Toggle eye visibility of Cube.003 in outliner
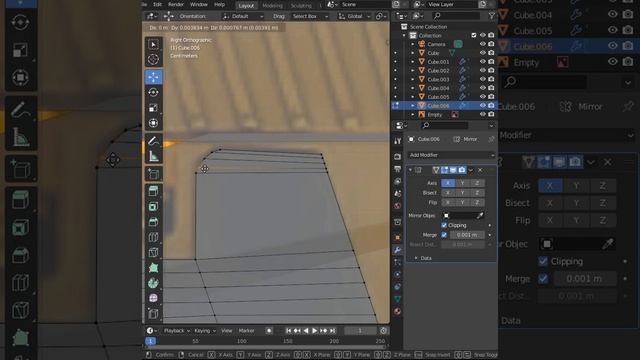640x360 pixels. 482,79
